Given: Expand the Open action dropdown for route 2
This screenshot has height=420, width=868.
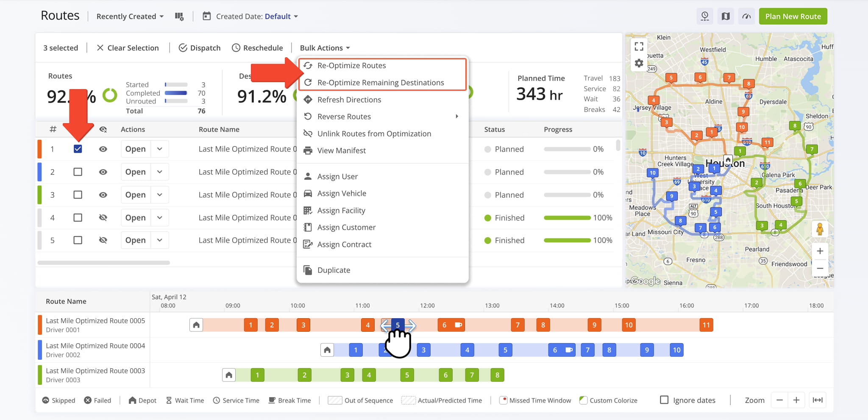Looking at the screenshot, I should coord(160,172).
